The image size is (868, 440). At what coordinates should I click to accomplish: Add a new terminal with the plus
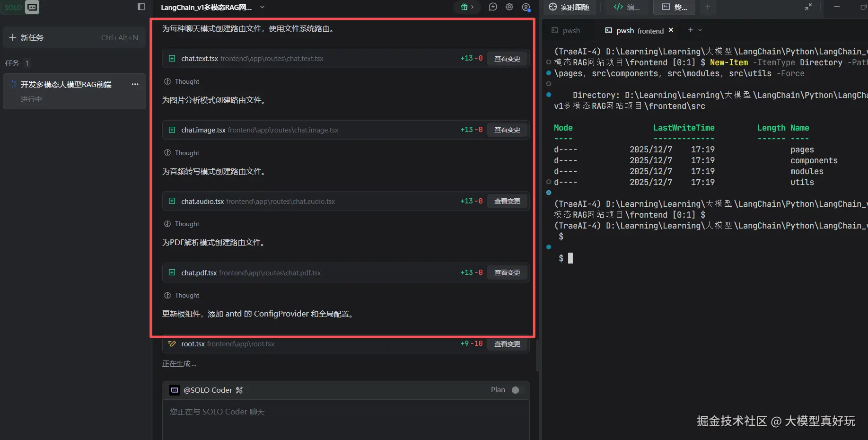click(x=690, y=30)
